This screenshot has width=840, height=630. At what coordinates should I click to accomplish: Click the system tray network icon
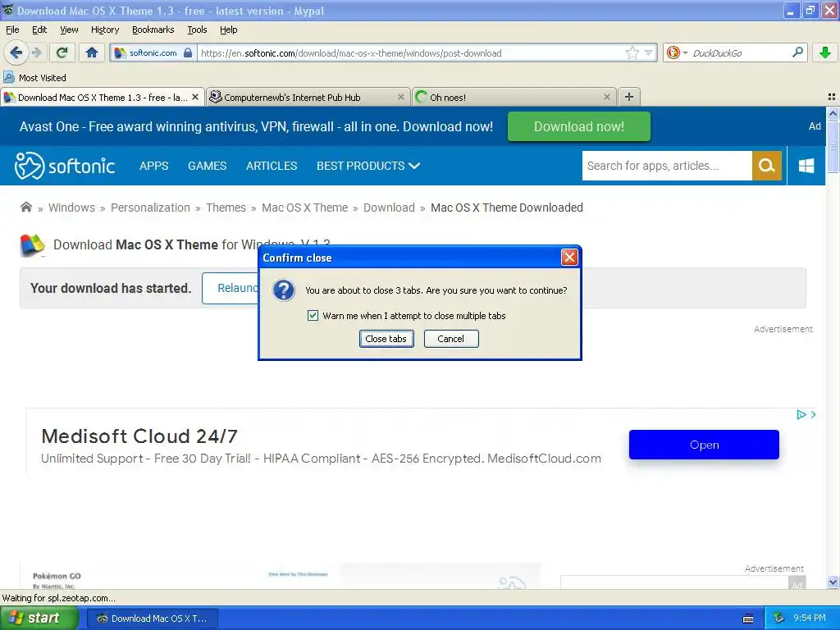(778, 619)
